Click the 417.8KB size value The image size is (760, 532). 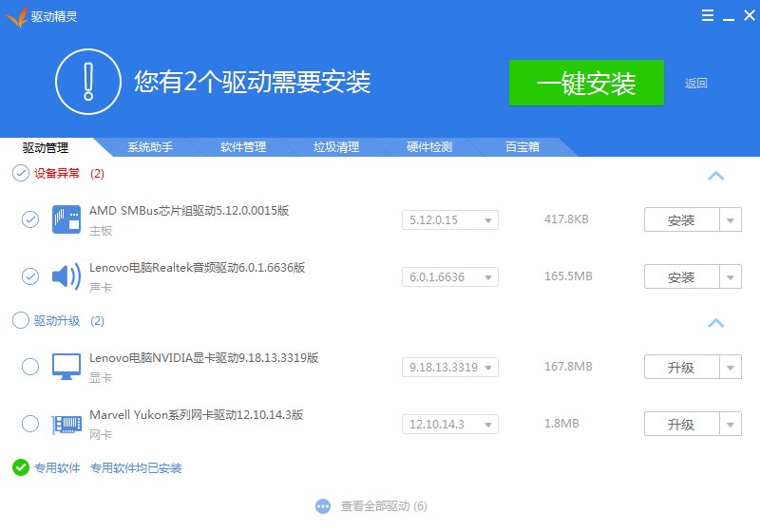pyautogui.click(x=566, y=219)
